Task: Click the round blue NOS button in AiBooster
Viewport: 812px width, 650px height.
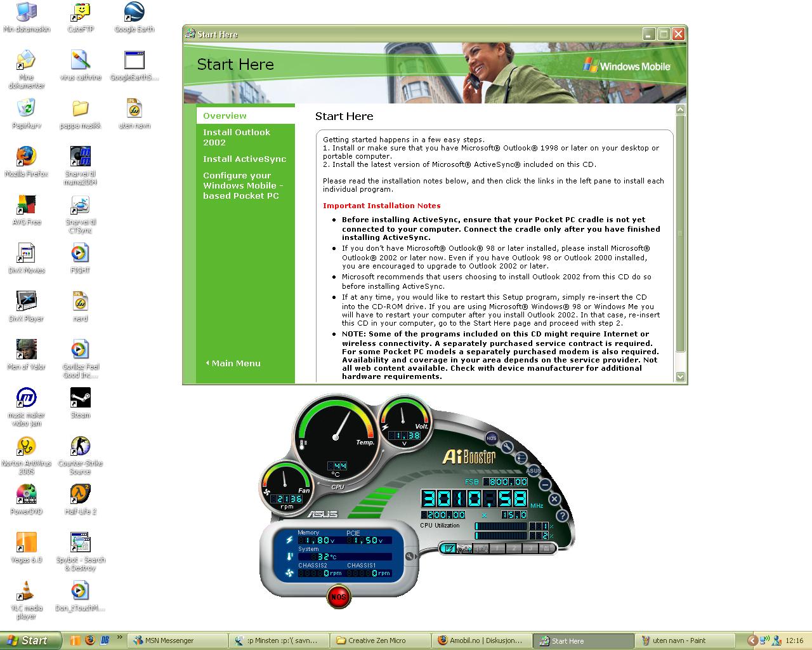Action: (x=491, y=438)
